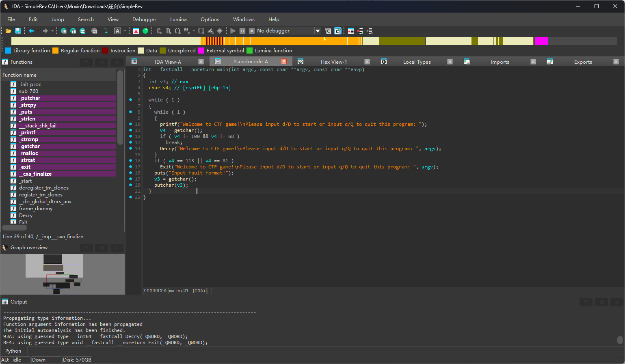
Task: Click the open file folder icon
Action: 8,31
